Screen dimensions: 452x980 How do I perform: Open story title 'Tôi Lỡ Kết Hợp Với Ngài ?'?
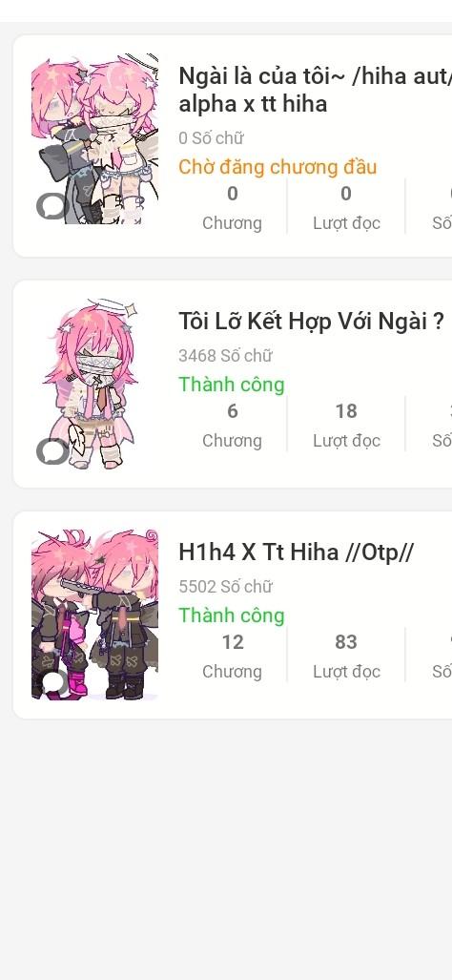pos(312,322)
